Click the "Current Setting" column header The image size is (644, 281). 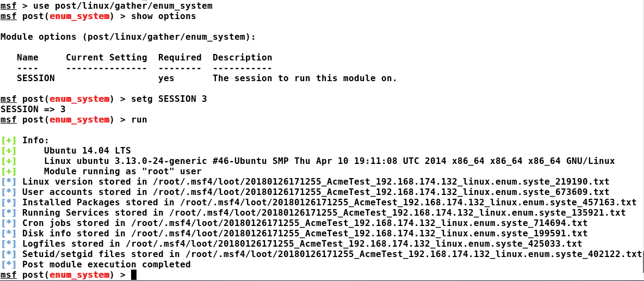tap(107, 57)
